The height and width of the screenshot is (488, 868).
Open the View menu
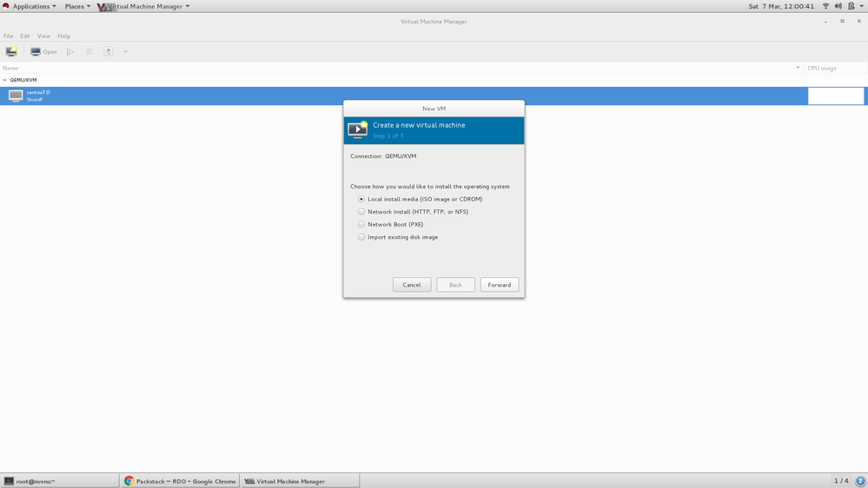point(43,36)
